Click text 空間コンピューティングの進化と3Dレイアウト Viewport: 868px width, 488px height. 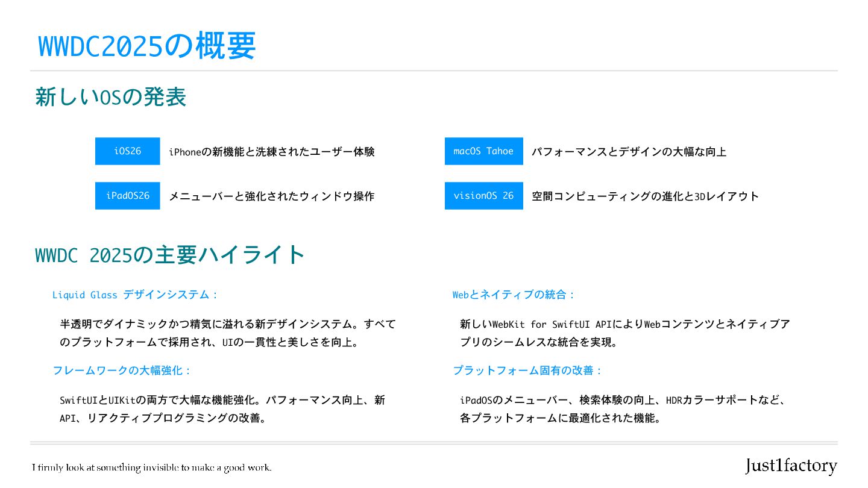[645, 196]
